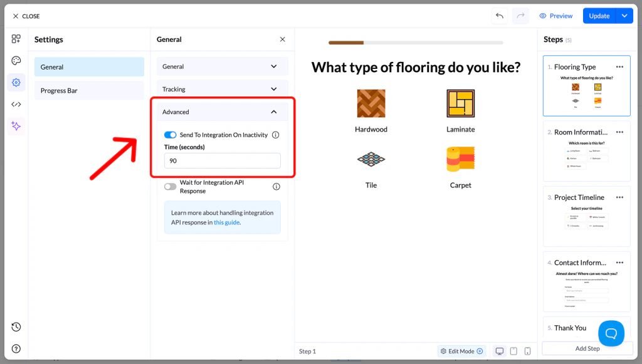This screenshot has height=364, width=642.
Task: Select General in Settings list
Action: point(89,66)
